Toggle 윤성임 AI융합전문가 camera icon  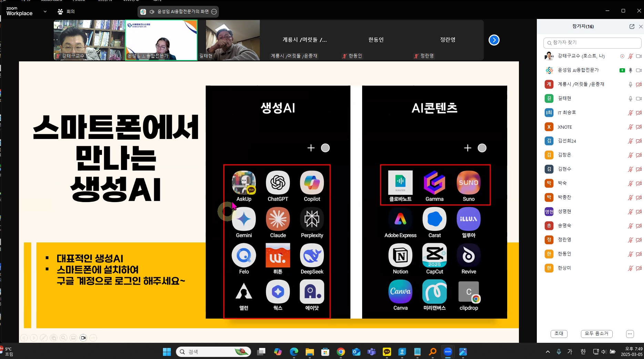pos(638,70)
